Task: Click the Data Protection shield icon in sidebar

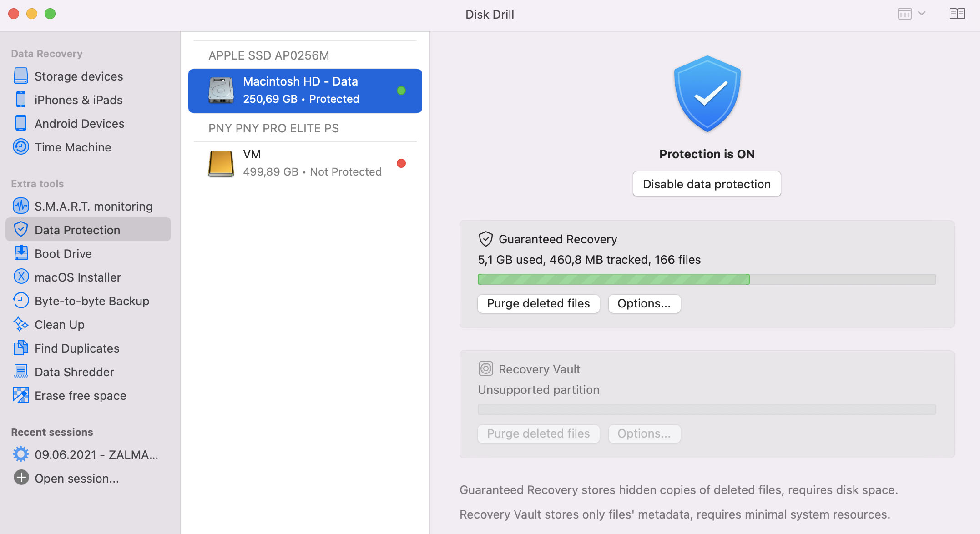Action: (x=21, y=230)
